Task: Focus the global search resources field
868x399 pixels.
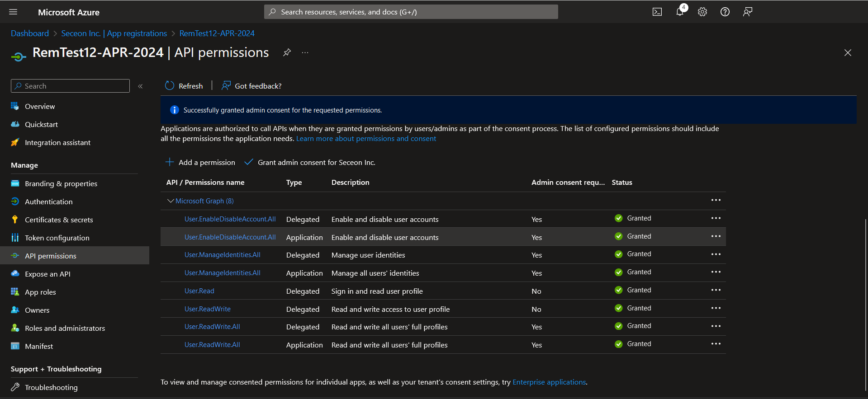Action: pyautogui.click(x=411, y=12)
